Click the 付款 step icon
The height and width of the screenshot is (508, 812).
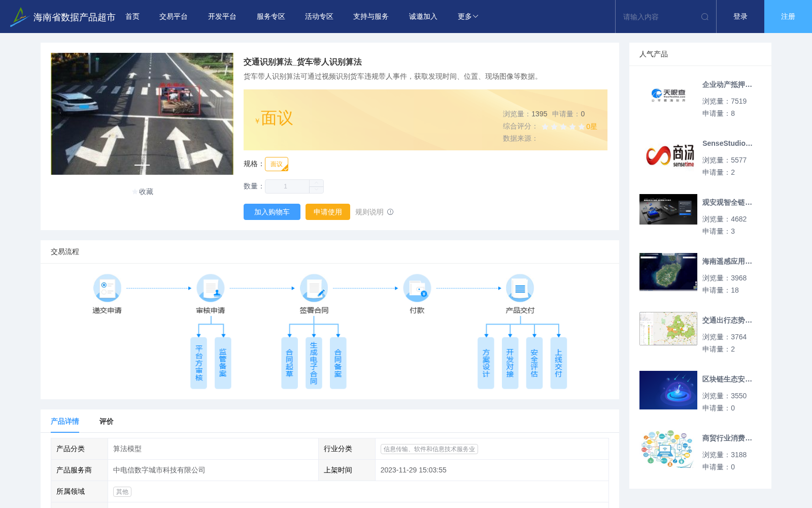[x=417, y=288]
